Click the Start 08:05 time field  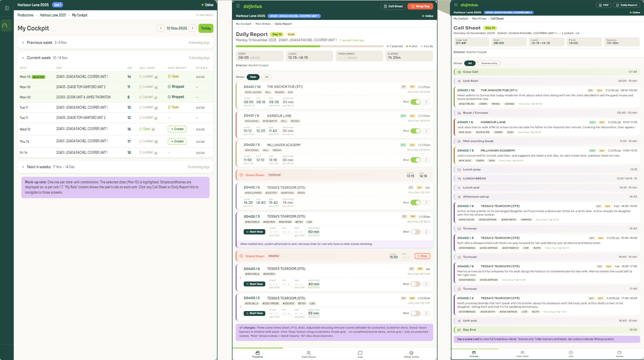click(x=260, y=56)
